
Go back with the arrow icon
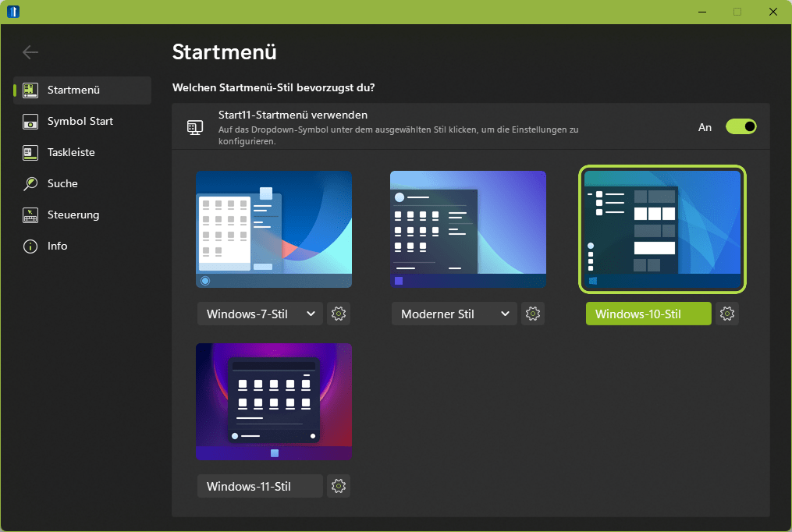pos(30,52)
